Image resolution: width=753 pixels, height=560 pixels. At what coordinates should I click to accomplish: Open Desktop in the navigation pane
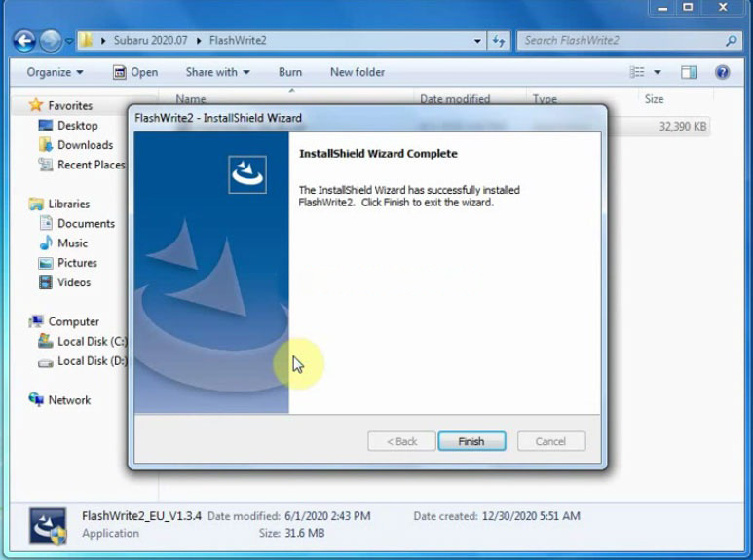pyautogui.click(x=77, y=126)
